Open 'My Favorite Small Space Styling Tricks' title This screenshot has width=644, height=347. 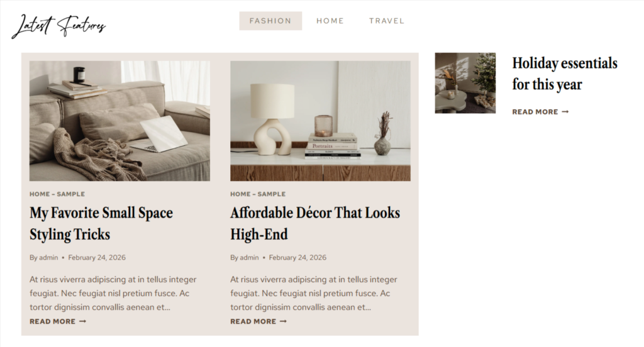tap(101, 223)
